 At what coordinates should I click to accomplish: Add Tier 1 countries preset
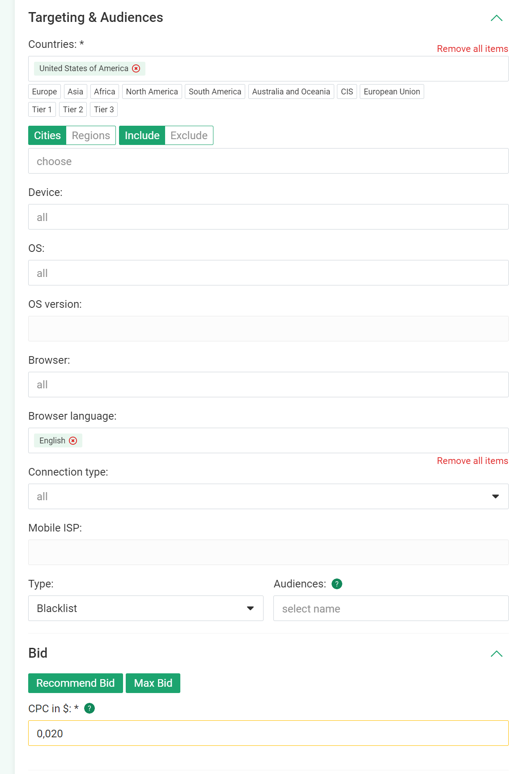pyautogui.click(x=42, y=110)
